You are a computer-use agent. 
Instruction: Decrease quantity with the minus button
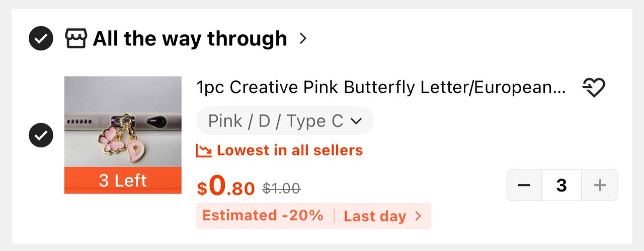tap(524, 185)
